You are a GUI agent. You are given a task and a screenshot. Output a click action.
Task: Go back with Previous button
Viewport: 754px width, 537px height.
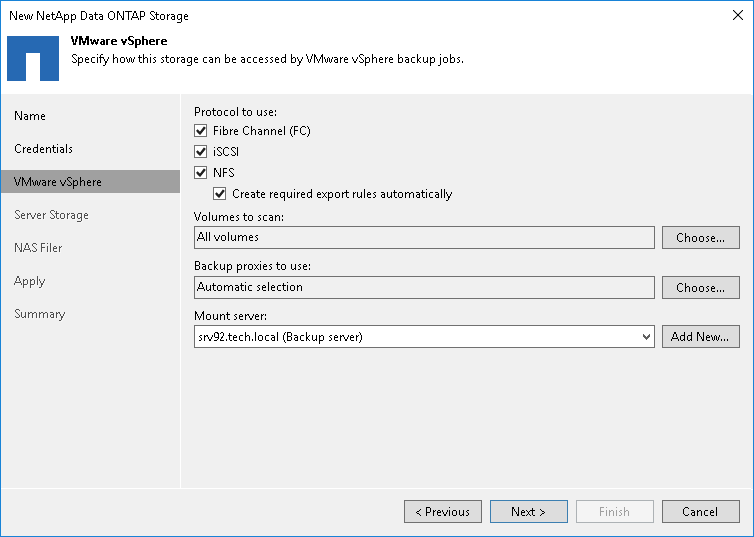coord(442,512)
